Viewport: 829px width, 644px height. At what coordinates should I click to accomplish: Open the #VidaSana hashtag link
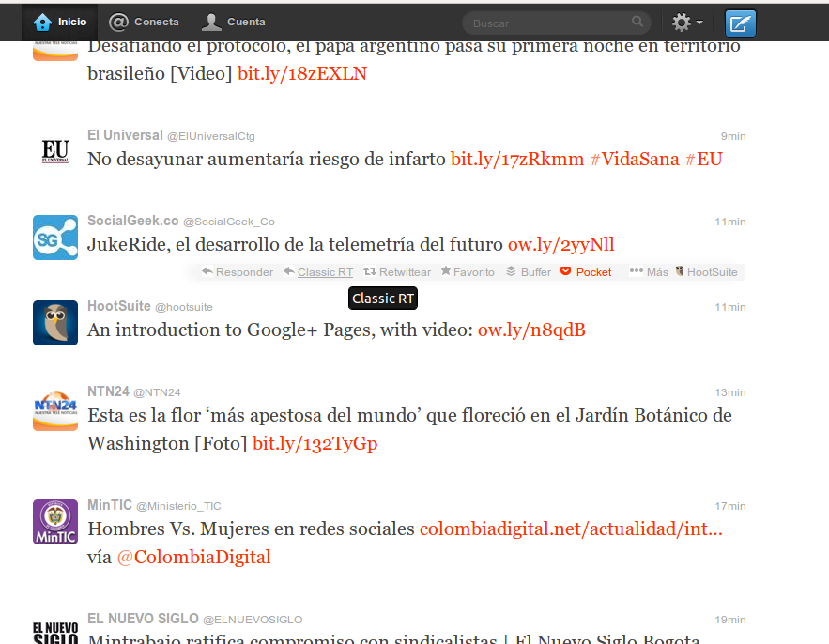pos(634,159)
